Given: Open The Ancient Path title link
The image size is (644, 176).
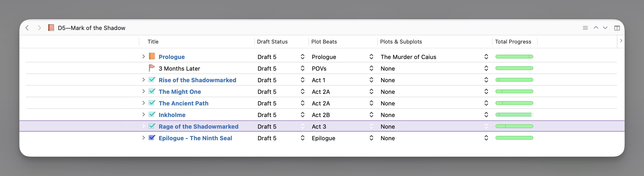Looking at the screenshot, I should pyautogui.click(x=183, y=103).
